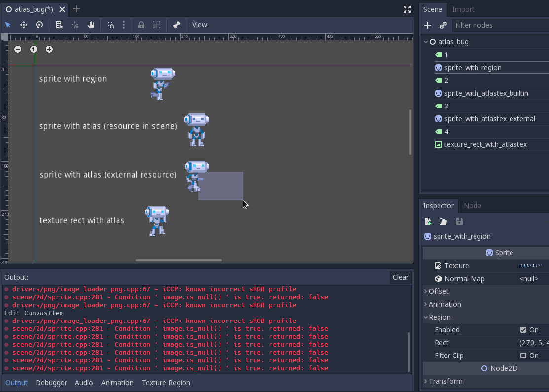The image size is (549, 392).
Task: Toggle fullscreen with the expand icon above Scene panel
Action: point(407,9)
